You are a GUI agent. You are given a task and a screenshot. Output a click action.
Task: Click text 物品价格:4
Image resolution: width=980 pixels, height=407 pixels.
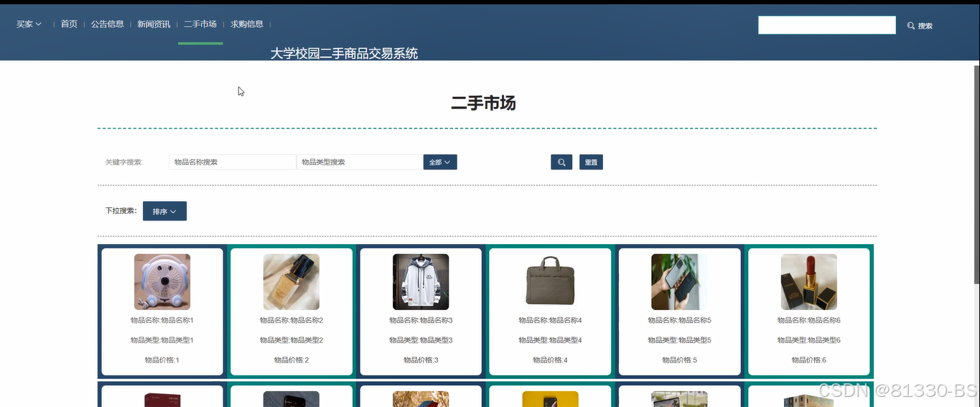(x=550, y=360)
